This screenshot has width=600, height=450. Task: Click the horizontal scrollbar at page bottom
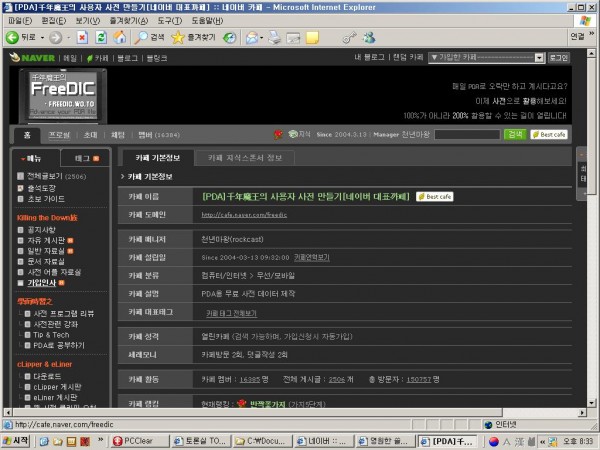[x=296, y=412]
